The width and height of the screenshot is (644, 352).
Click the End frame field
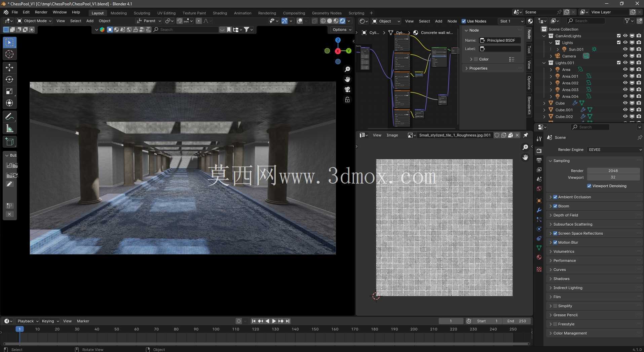coord(517,321)
